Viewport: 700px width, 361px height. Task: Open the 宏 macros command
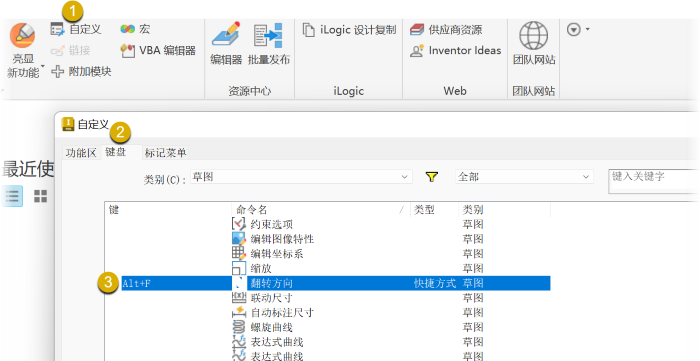point(135,29)
